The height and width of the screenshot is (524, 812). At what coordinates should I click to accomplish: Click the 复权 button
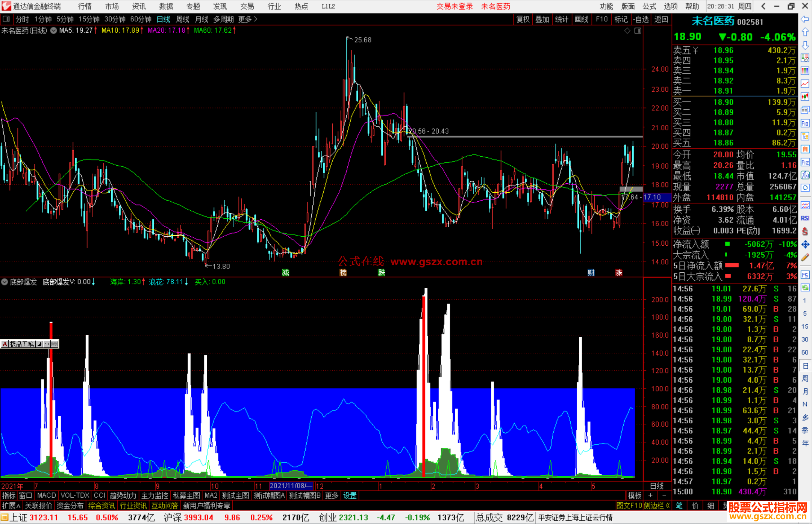pos(523,19)
